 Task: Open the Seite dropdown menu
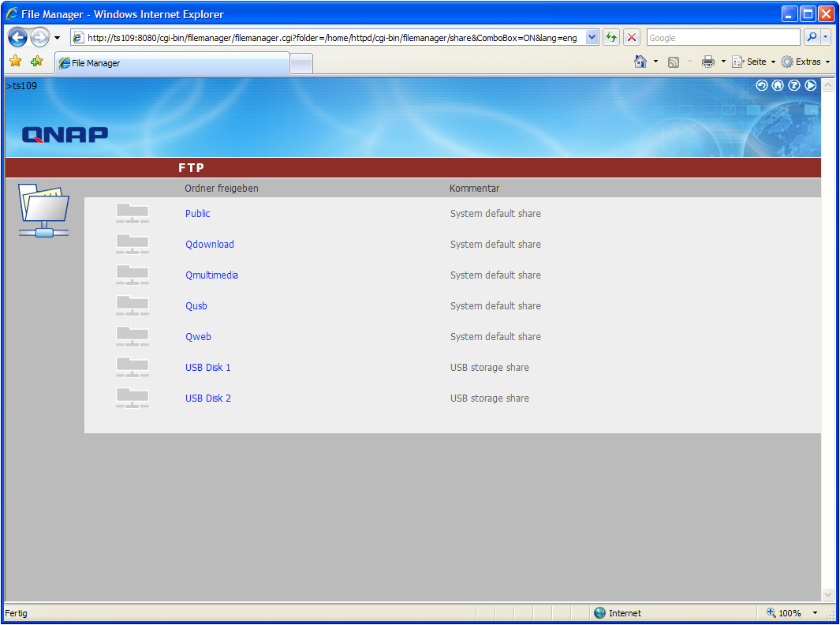pyautogui.click(x=754, y=62)
